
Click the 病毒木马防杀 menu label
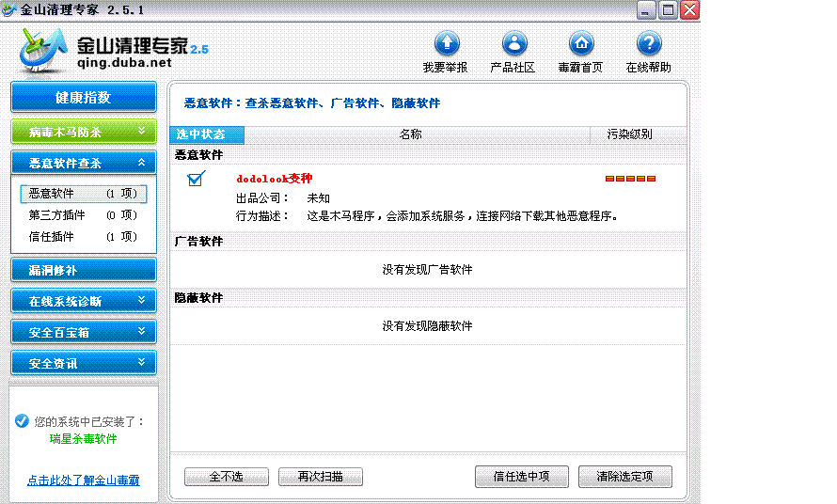pyautogui.click(x=65, y=132)
